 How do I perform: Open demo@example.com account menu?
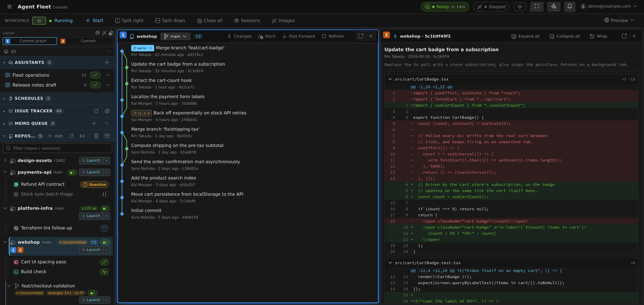pos(609,6)
